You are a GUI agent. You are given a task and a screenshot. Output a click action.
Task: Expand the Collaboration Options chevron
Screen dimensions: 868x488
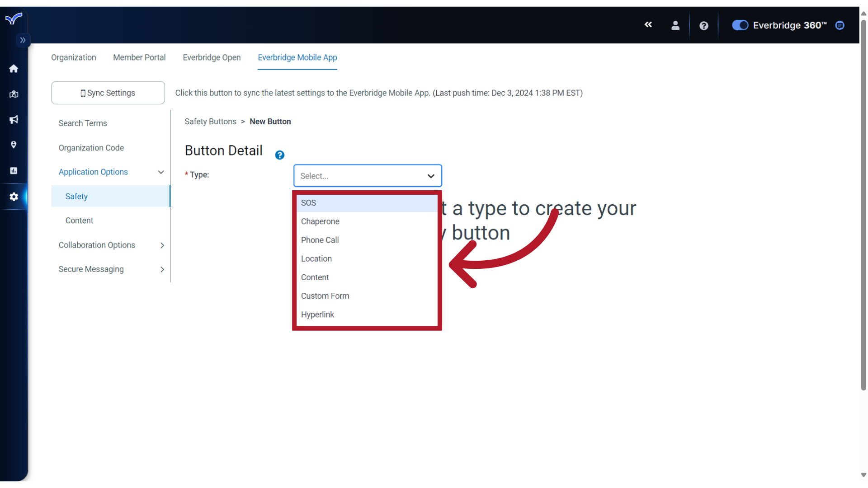tap(162, 245)
